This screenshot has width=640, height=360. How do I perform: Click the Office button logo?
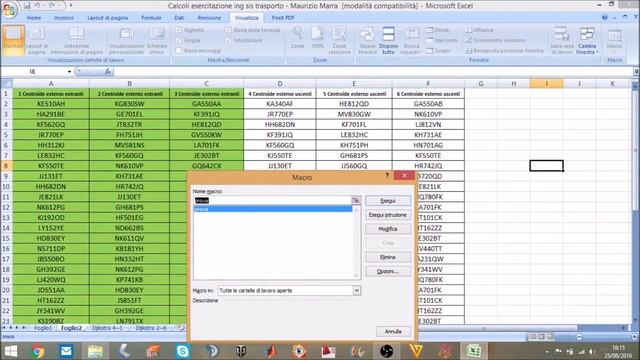9,9
